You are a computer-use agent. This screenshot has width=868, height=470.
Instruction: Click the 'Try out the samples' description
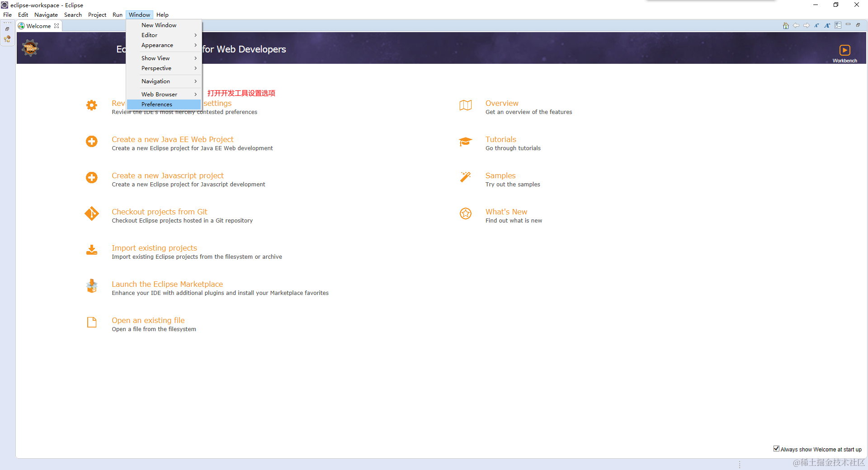click(x=513, y=185)
